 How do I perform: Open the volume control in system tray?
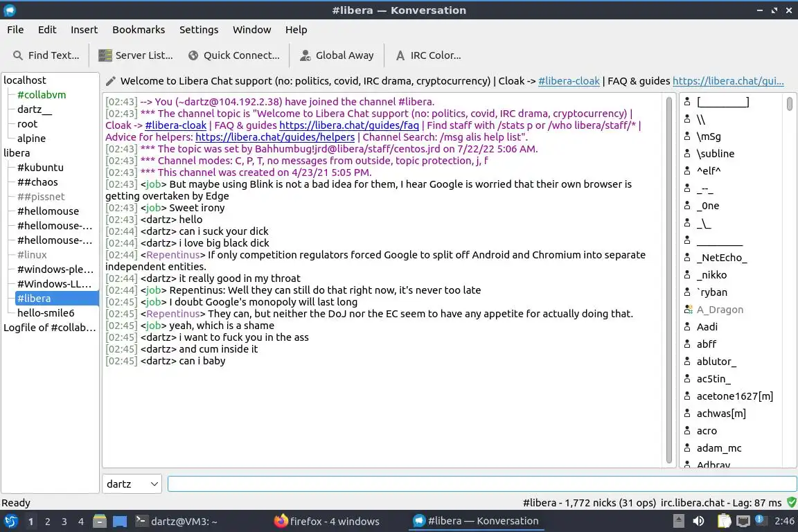(x=698, y=521)
